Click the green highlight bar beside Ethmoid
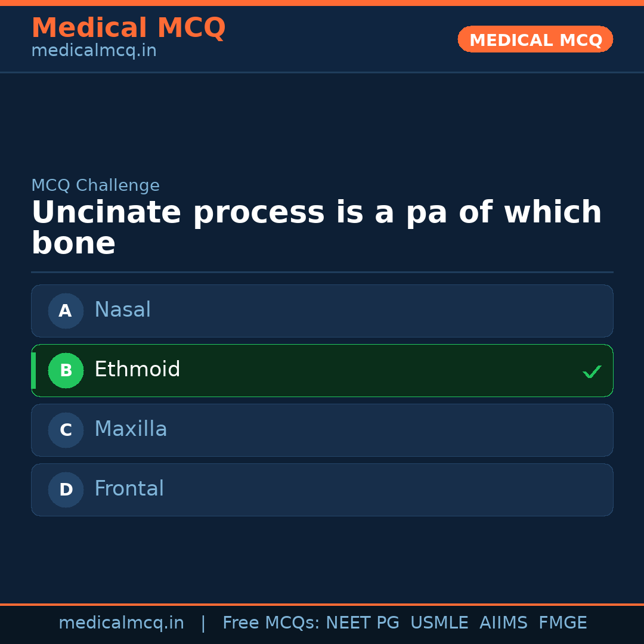The image size is (644, 644). [x=33, y=370]
